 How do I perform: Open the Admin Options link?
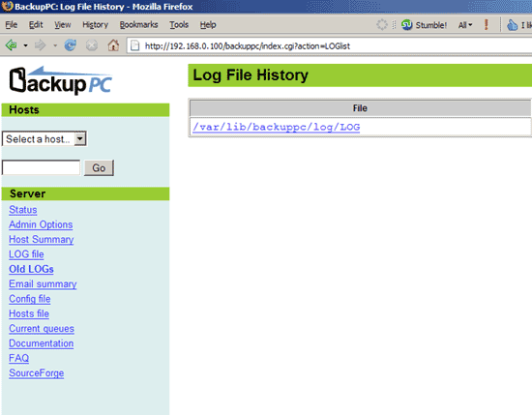pyautogui.click(x=41, y=224)
